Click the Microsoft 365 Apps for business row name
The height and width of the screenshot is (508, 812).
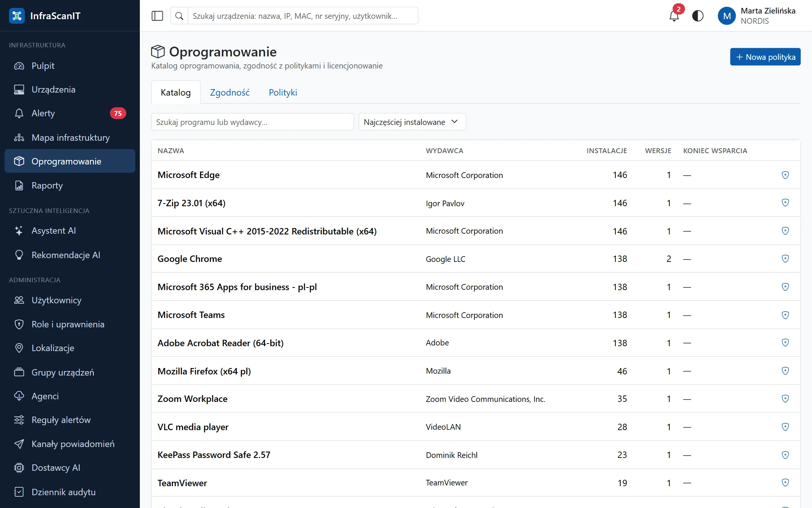click(237, 287)
